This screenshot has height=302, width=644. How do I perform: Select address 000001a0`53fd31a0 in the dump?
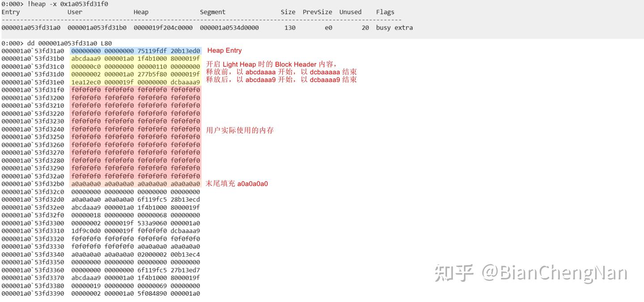click(x=33, y=51)
